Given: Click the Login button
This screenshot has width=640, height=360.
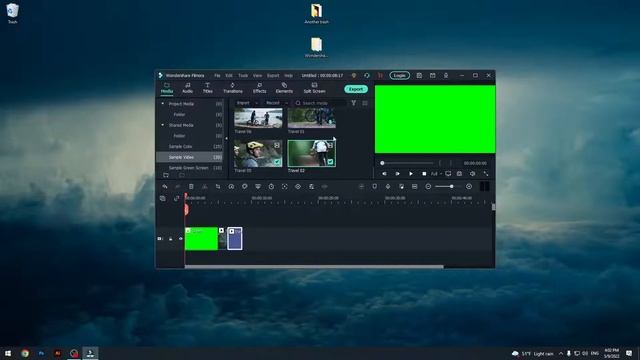Looking at the screenshot, I should (x=400, y=76).
